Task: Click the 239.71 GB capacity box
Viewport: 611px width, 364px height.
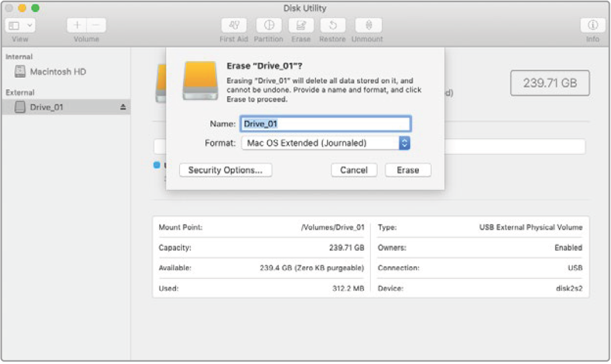Action: pyautogui.click(x=550, y=83)
